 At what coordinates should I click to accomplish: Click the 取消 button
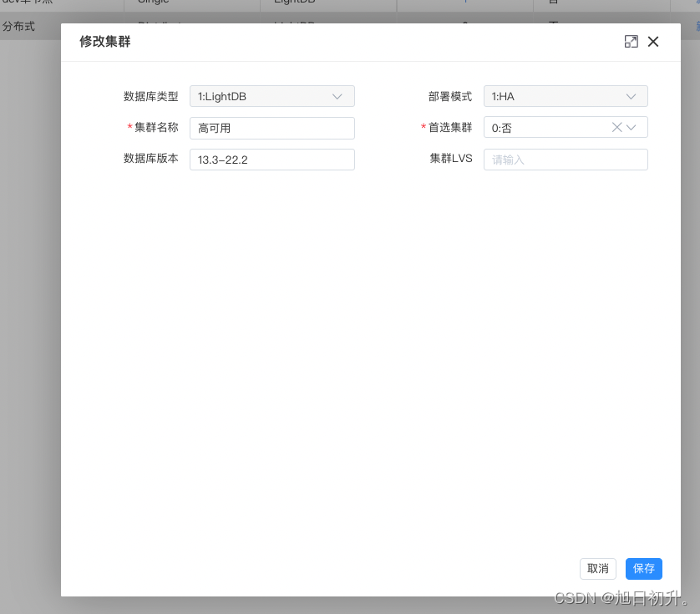(598, 568)
